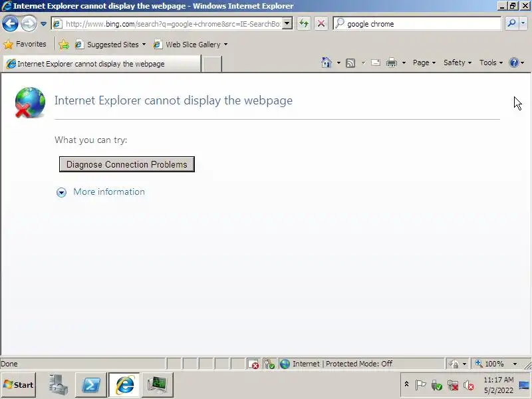
Task: Open a new blank tab
Action: pos(211,64)
